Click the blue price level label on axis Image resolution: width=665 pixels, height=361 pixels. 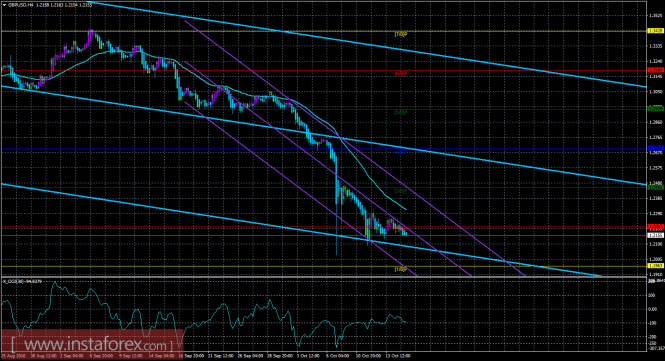click(656, 148)
